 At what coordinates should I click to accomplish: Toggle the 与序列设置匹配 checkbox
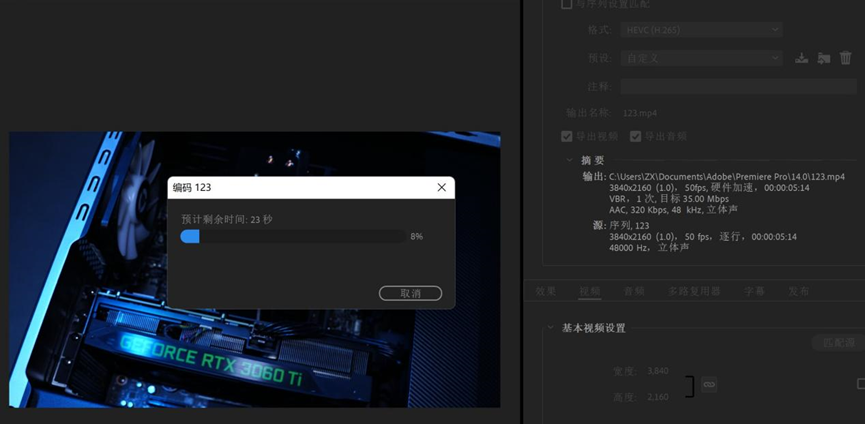[567, 4]
